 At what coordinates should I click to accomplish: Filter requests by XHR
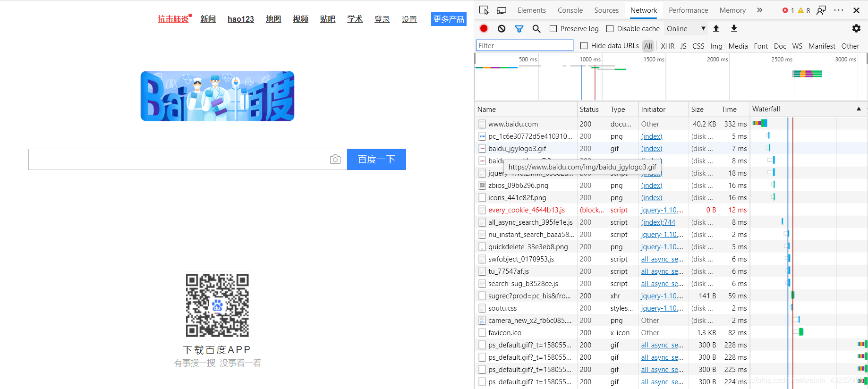(668, 46)
